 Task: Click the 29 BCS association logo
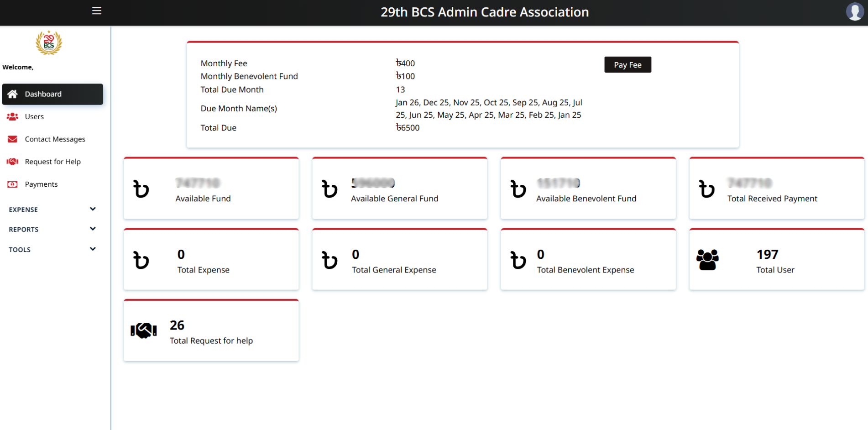click(49, 43)
